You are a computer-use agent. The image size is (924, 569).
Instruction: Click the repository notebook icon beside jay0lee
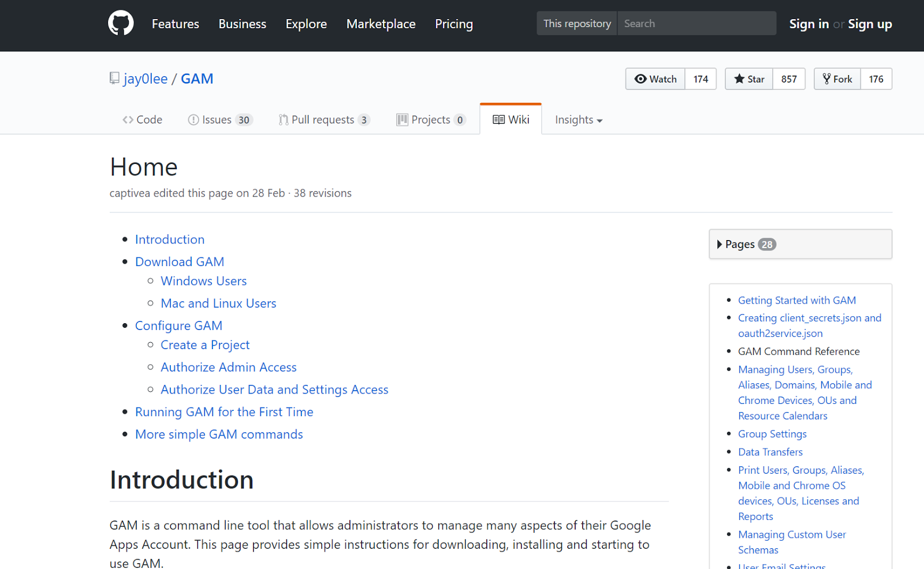pos(114,77)
